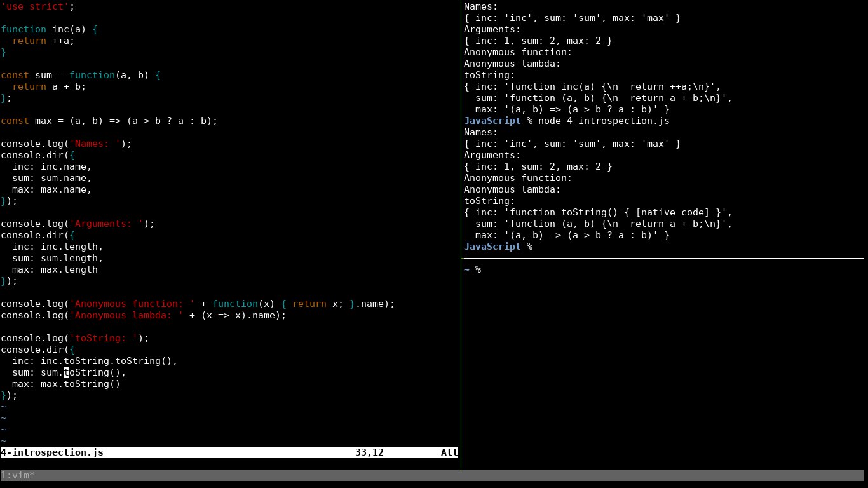Click the 'const sum = function(a, b) {' line
868x488 pixels.
[x=81, y=75]
